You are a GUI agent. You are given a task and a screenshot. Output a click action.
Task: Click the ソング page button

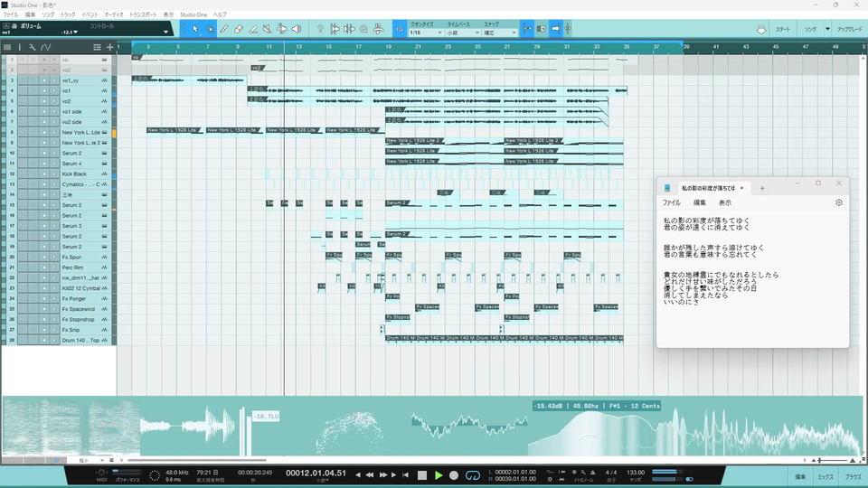pos(810,29)
